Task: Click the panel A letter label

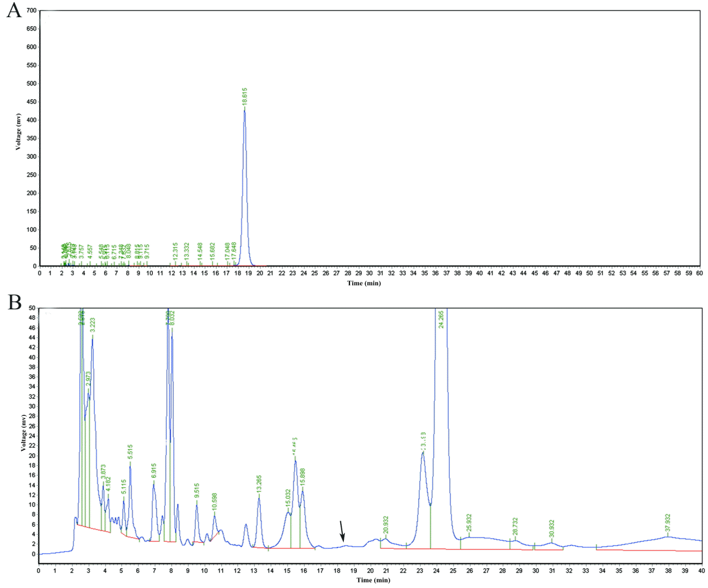Action: coord(14,10)
